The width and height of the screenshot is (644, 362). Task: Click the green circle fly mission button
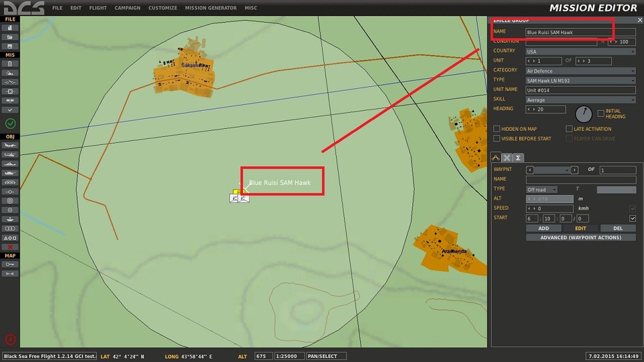coord(10,123)
